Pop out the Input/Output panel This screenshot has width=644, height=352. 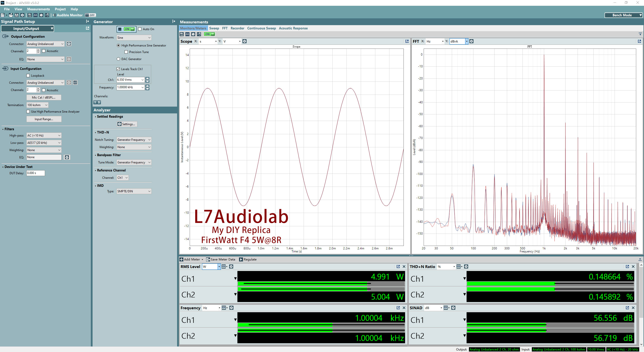click(87, 28)
